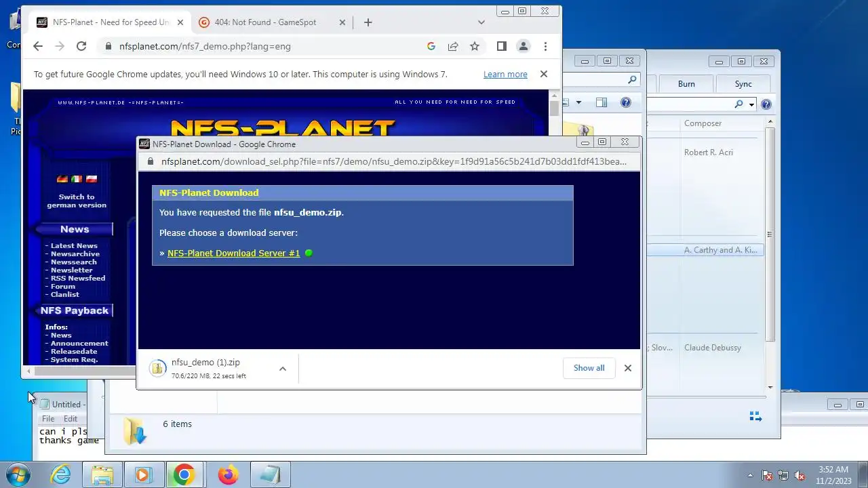Click Media Player help icon
The height and width of the screenshot is (488, 868).
click(766, 104)
